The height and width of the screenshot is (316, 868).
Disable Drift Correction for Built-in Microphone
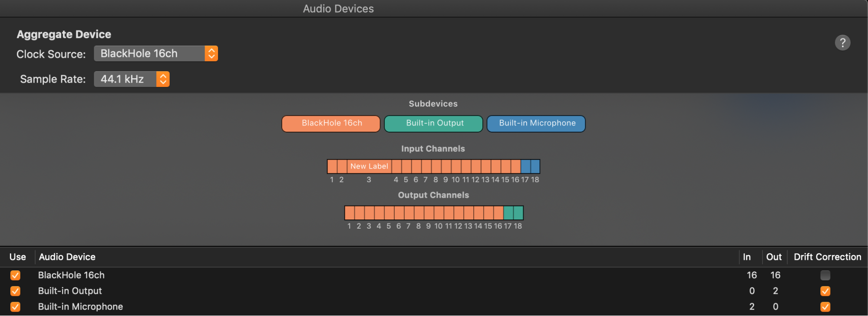(x=825, y=307)
